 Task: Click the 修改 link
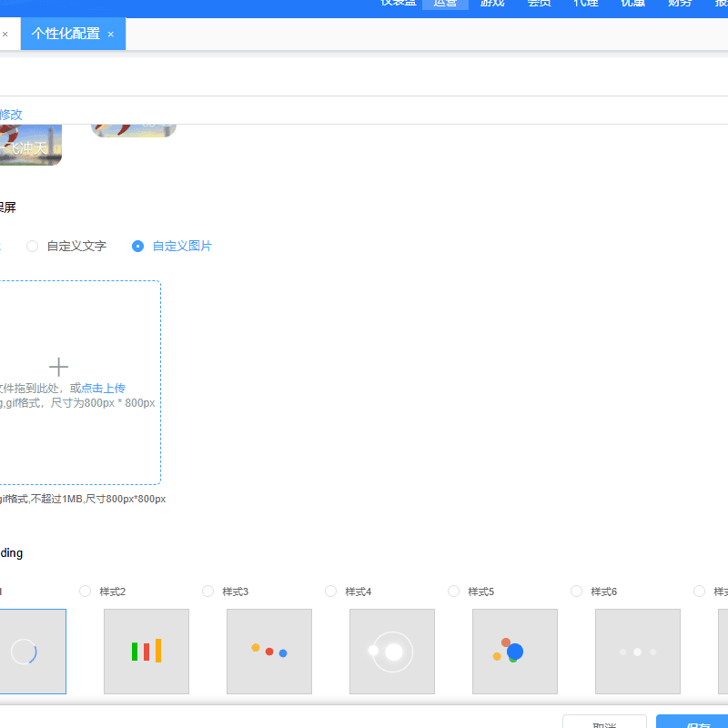(11, 115)
